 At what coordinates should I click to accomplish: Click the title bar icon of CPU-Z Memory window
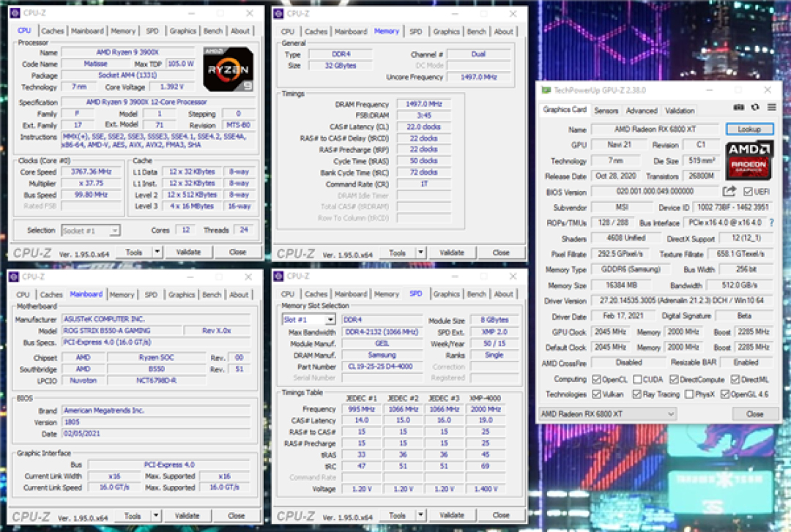tap(278, 14)
